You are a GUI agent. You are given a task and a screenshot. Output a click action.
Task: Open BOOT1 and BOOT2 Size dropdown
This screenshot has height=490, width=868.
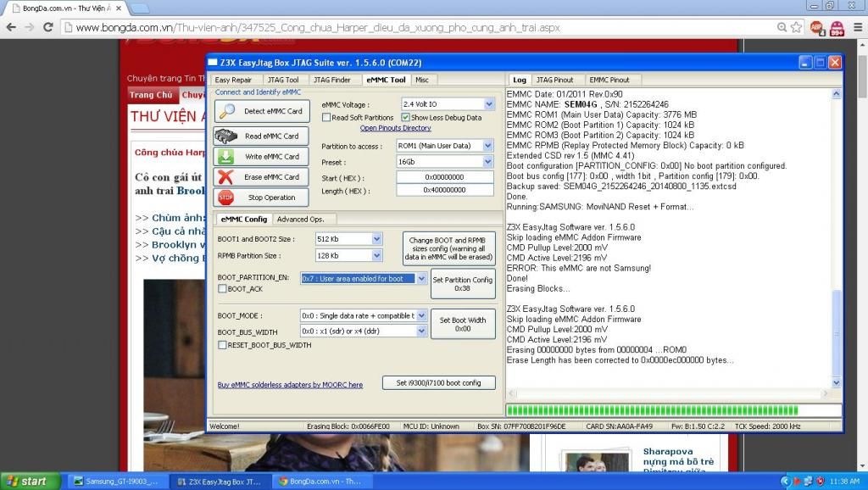click(x=376, y=239)
